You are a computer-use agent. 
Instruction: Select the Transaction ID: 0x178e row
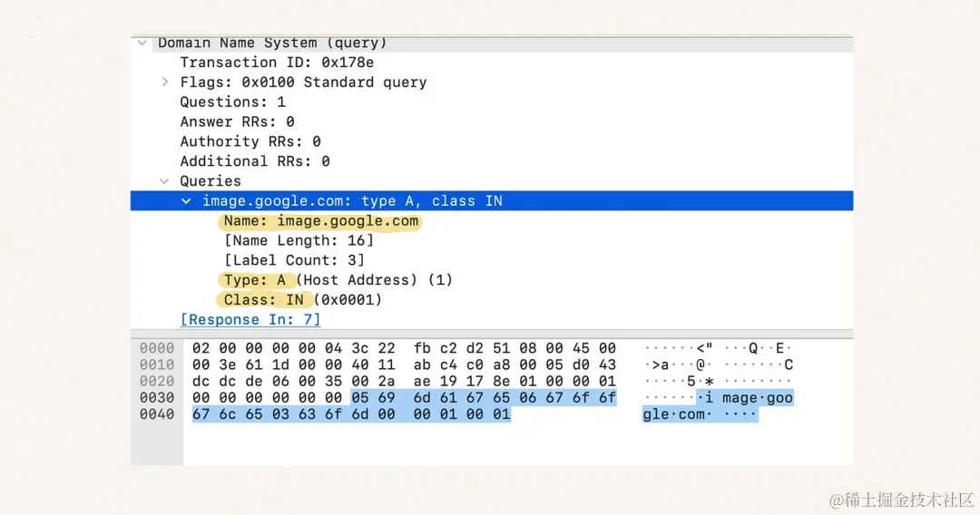point(277,63)
